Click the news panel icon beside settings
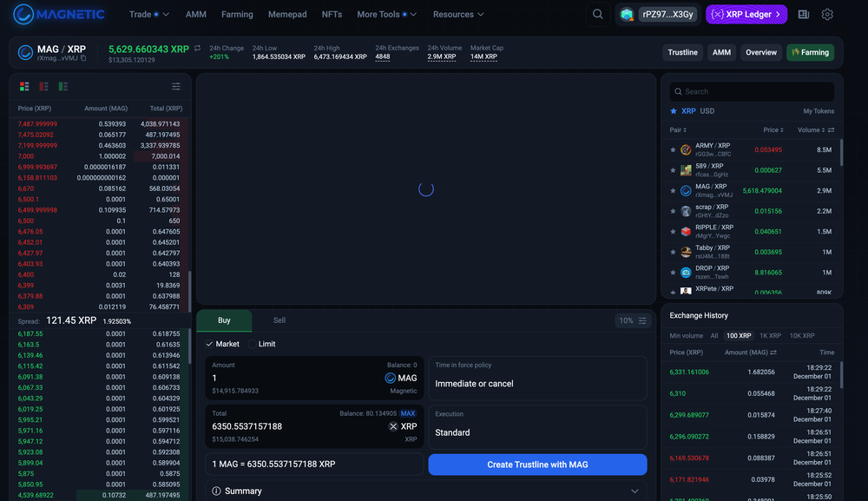This screenshot has height=501, width=868. click(x=803, y=14)
